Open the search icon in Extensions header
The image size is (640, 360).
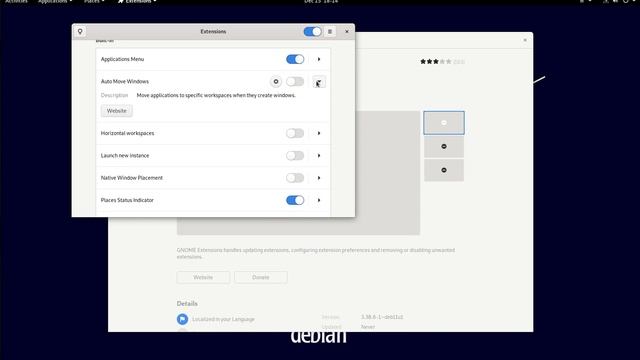pos(80,31)
